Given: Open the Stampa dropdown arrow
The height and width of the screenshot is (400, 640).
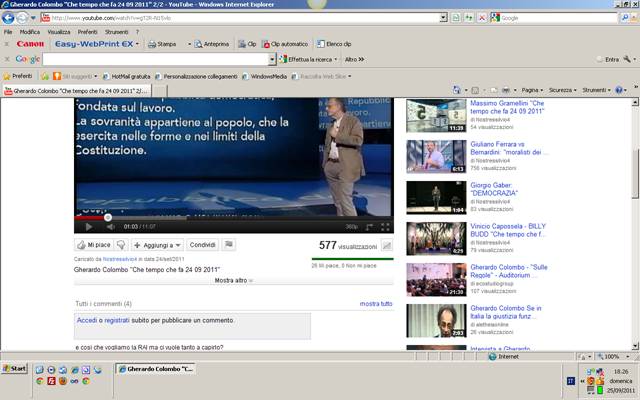Looking at the screenshot, I should [189, 44].
